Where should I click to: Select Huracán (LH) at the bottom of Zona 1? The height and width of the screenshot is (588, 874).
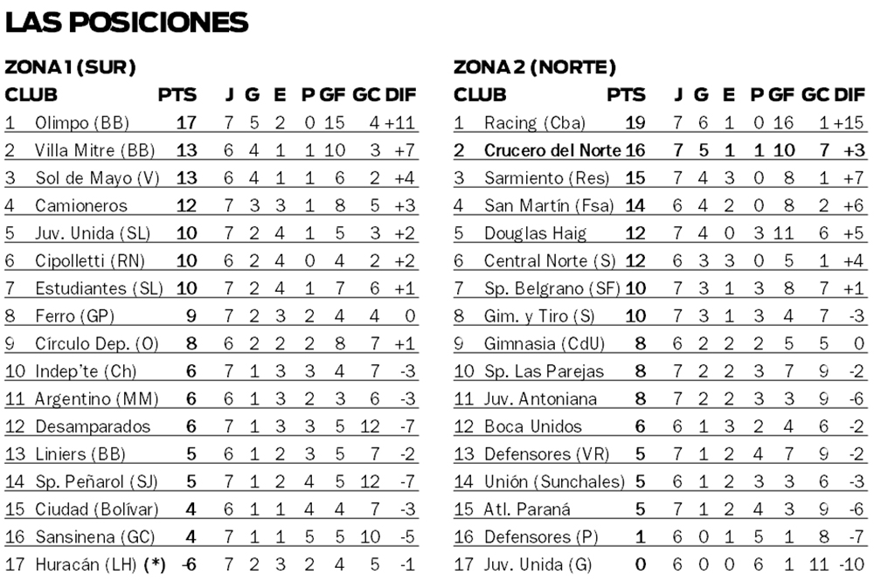point(87,564)
